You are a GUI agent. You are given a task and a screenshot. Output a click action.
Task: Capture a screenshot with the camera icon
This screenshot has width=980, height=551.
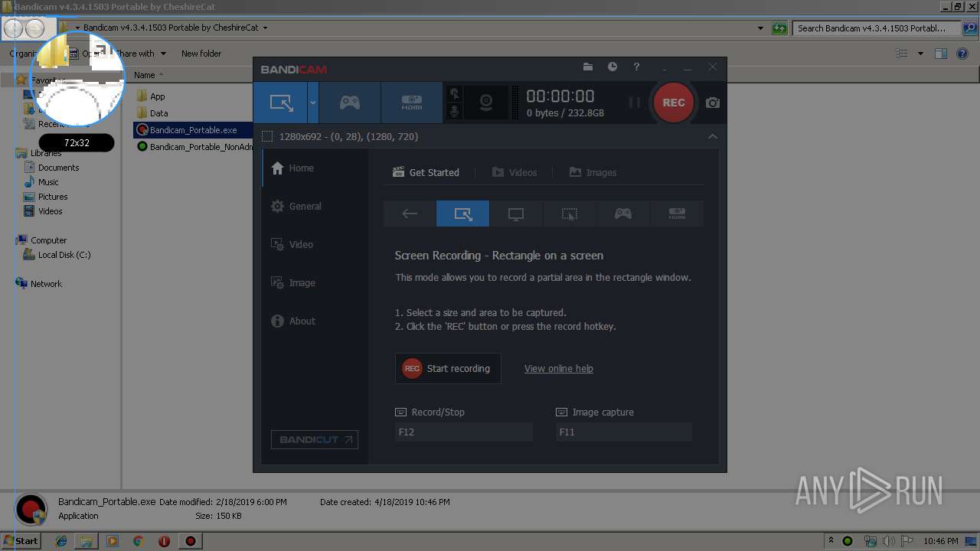[x=713, y=103]
